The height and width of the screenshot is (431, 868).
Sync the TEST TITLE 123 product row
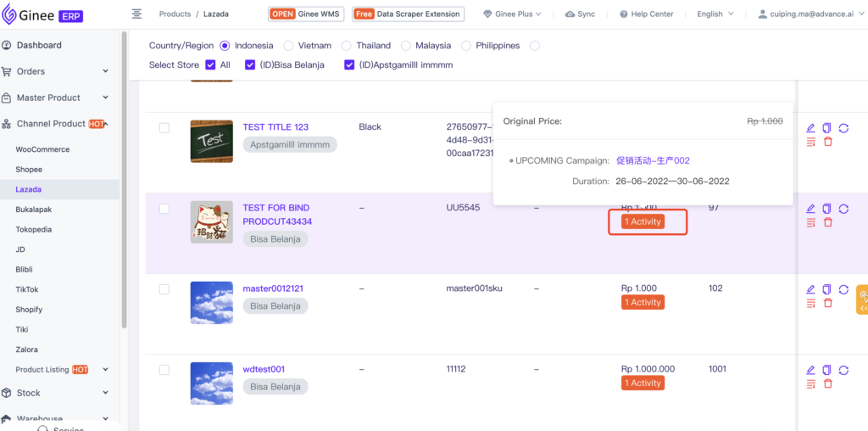tap(843, 128)
